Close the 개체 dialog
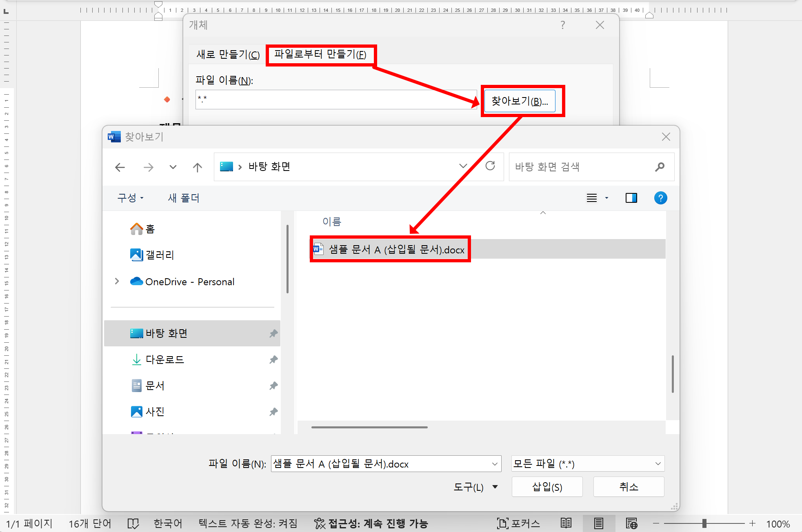The height and width of the screenshot is (532, 802). (600, 25)
